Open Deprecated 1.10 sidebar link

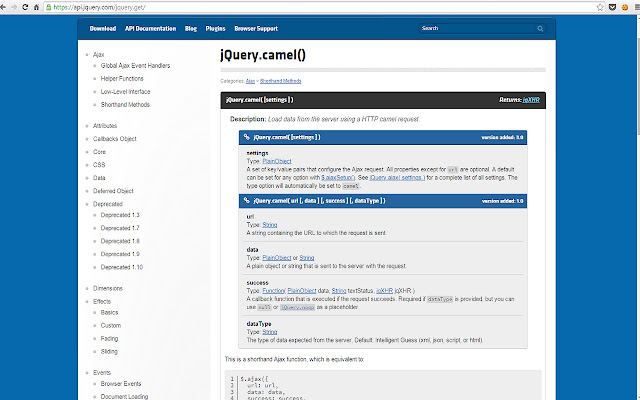coord(122,267)
